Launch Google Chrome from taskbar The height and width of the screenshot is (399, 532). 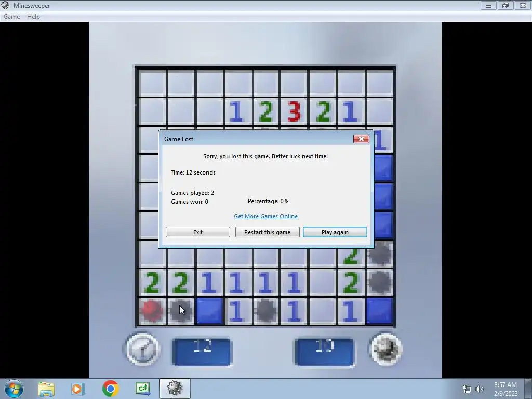coord(110,389)
